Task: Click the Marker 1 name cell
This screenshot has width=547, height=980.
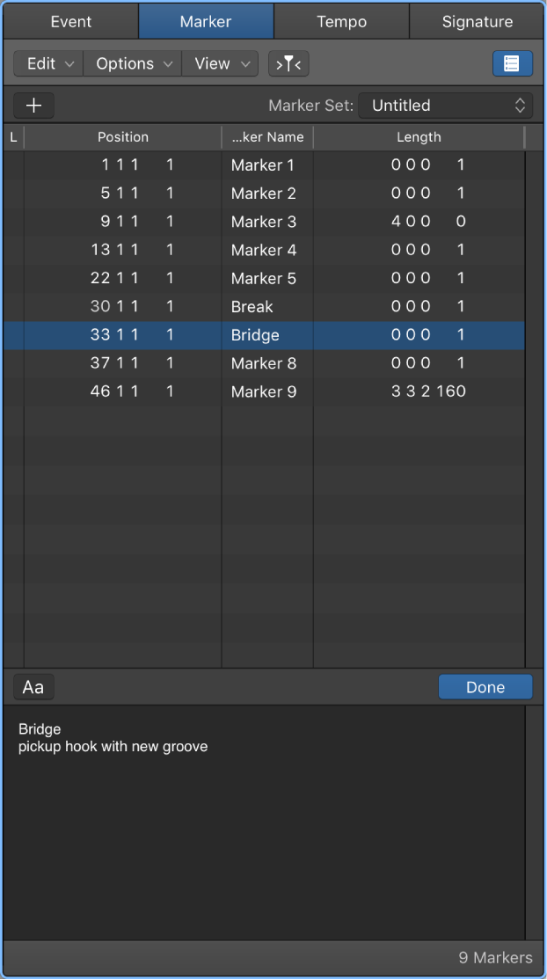Action: [x=267, y=165]
